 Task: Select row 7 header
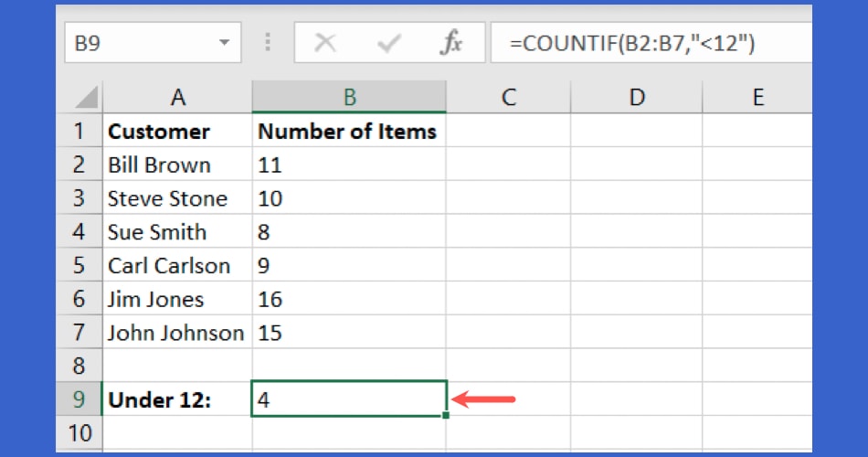tap(79, 333)
